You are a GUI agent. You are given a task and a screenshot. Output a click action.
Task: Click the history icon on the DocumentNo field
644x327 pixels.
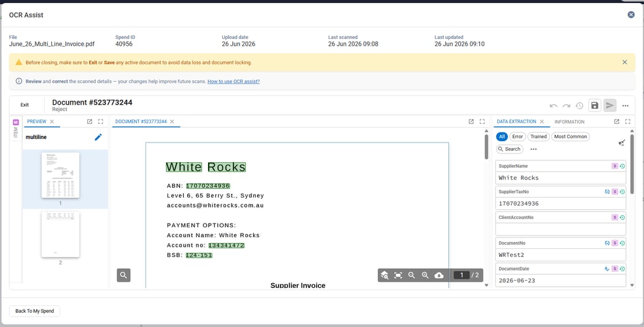(622, 243)
